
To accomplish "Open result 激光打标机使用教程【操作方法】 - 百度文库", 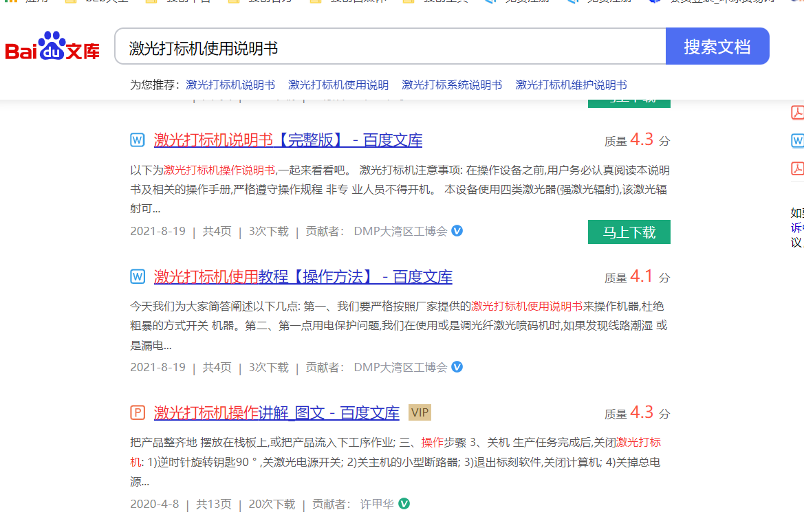I will point(303,277).
